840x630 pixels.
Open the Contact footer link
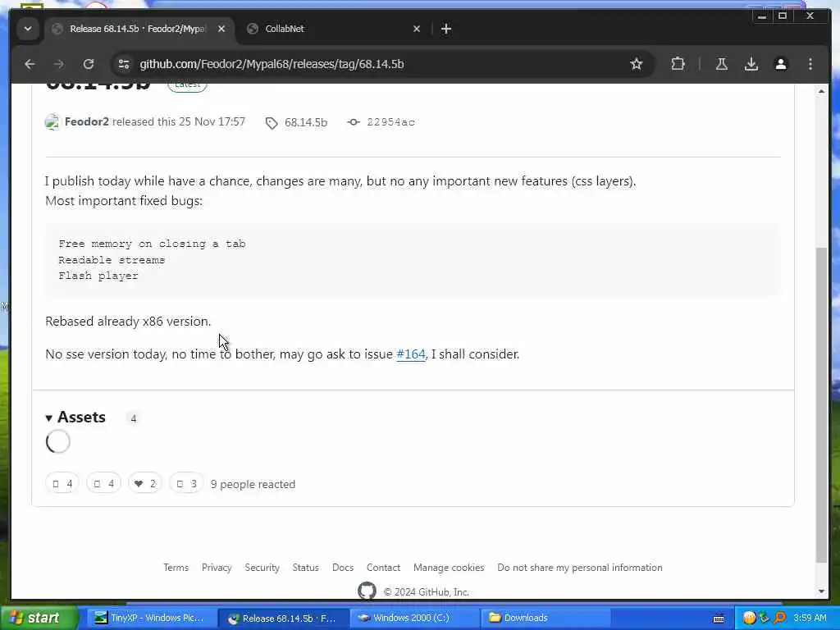click(383, 568)
